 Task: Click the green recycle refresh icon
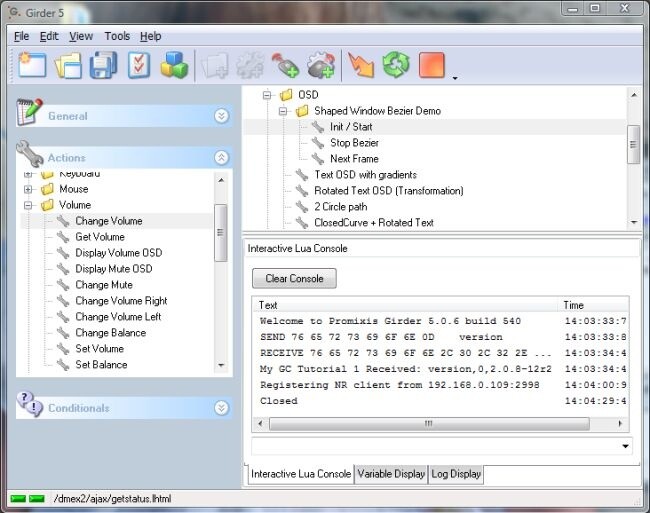click(x=396, y=65)
